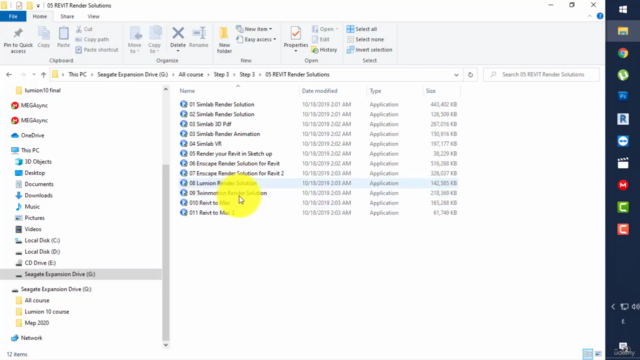Screen dimensions: 640x360
Task: Select 01 Simlab Render Solution file
Action: 222,104
